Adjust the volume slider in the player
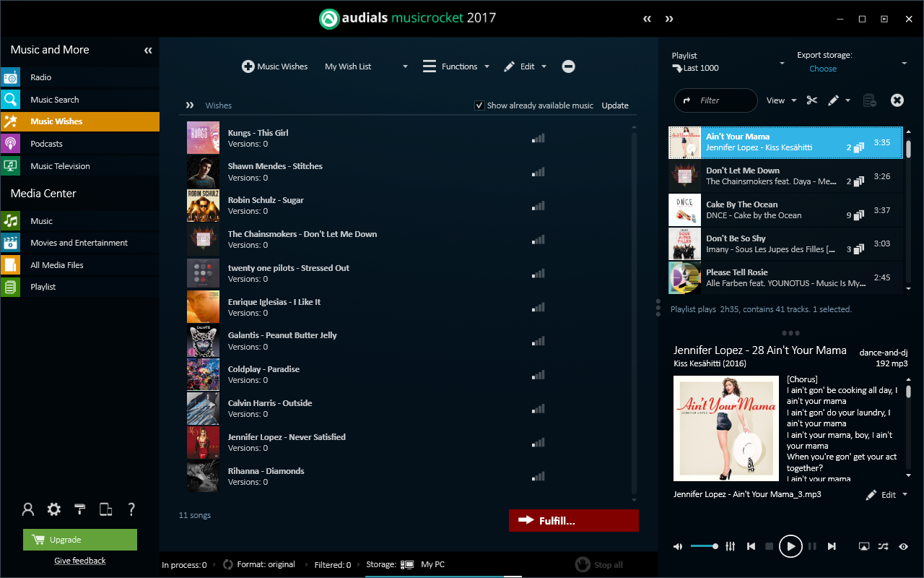The width and height of the screenshot is (924, 578). pyautogui.click(x=704, y=546)
